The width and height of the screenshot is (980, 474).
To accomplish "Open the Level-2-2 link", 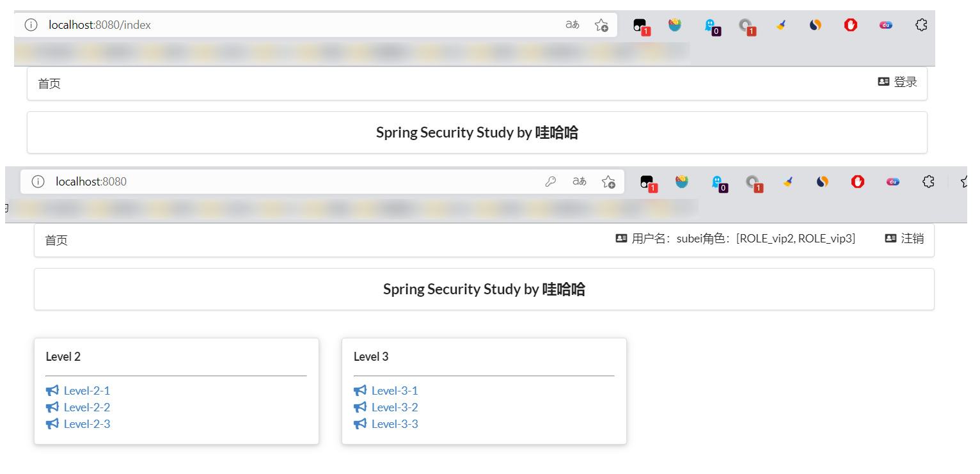I will click(x=87, y=407).
